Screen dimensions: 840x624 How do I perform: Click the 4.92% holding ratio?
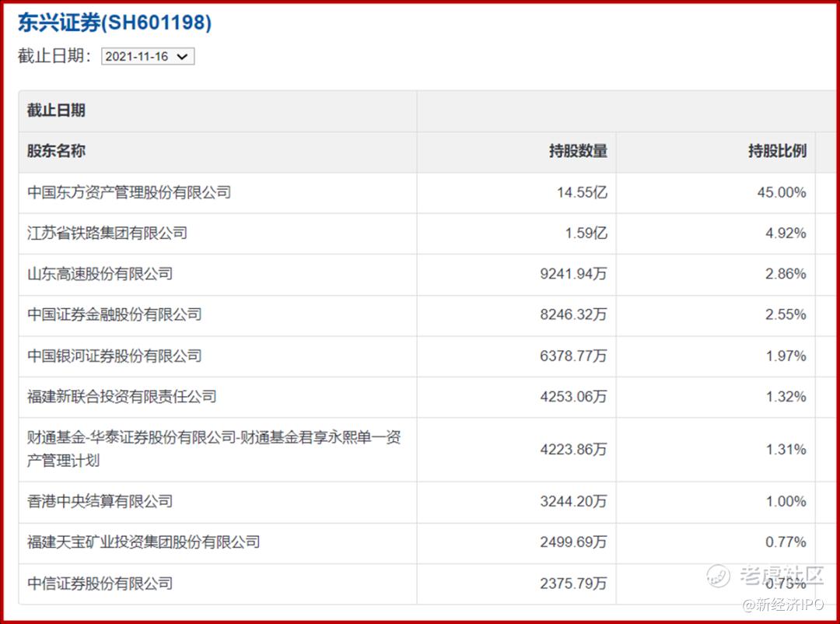click(786, 233)
